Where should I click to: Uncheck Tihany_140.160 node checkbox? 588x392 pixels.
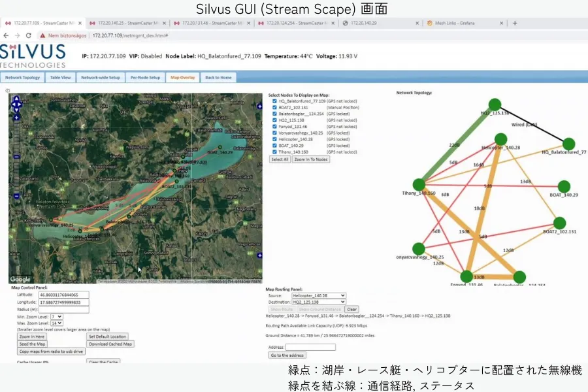(x=274, y=152)
